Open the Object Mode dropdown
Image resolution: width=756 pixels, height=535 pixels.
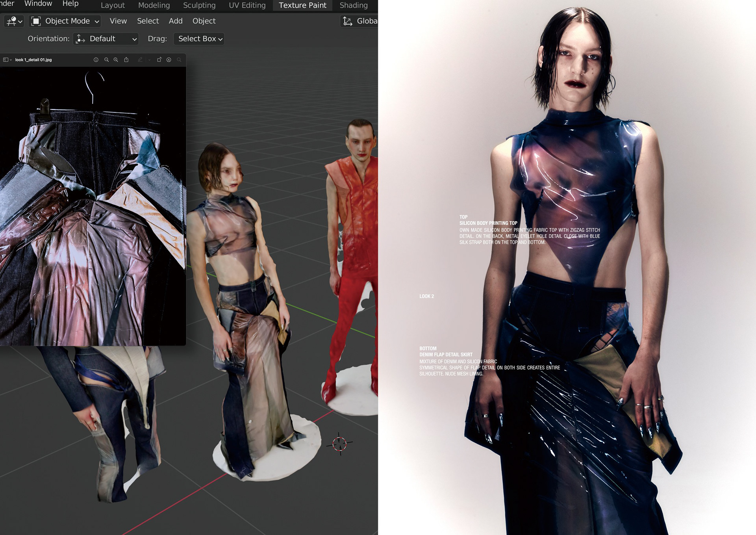(x=66, y=21)
